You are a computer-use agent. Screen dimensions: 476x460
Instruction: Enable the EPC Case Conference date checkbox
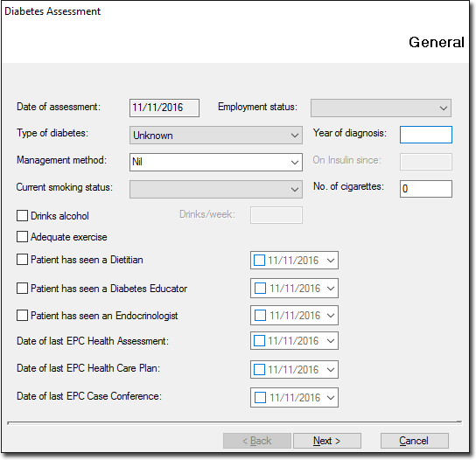click(x=260, y=398)
